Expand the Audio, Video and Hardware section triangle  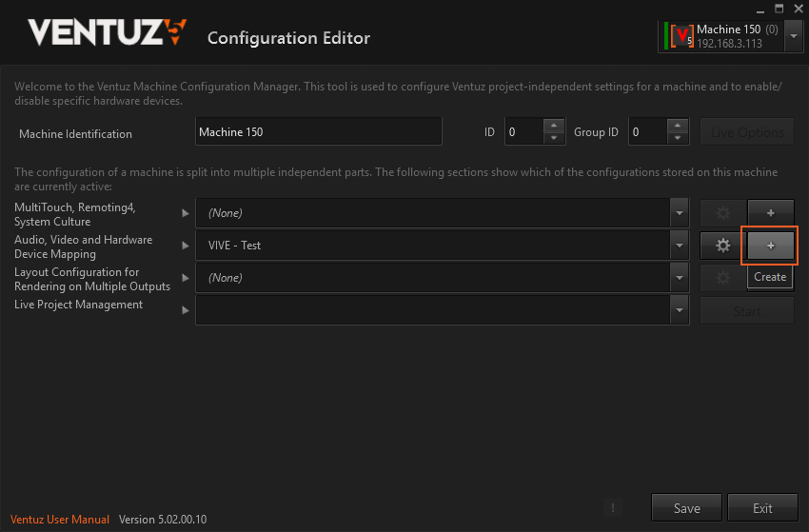[186, 246]
